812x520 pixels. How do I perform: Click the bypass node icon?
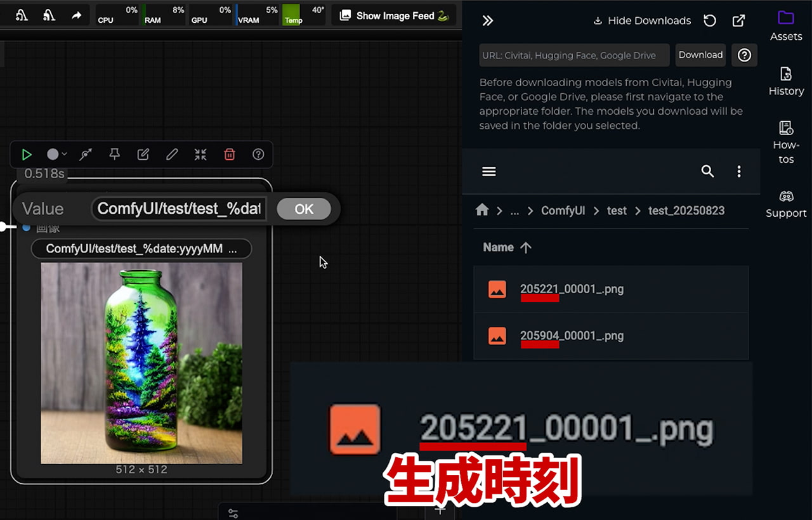click(86, 155)
